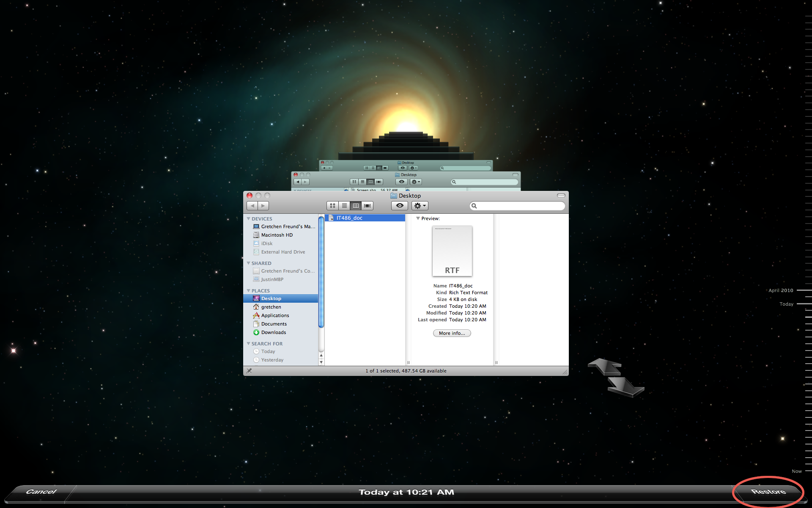Switch to list view
Viewport: 812px width, 508px height.
(344, 206)
